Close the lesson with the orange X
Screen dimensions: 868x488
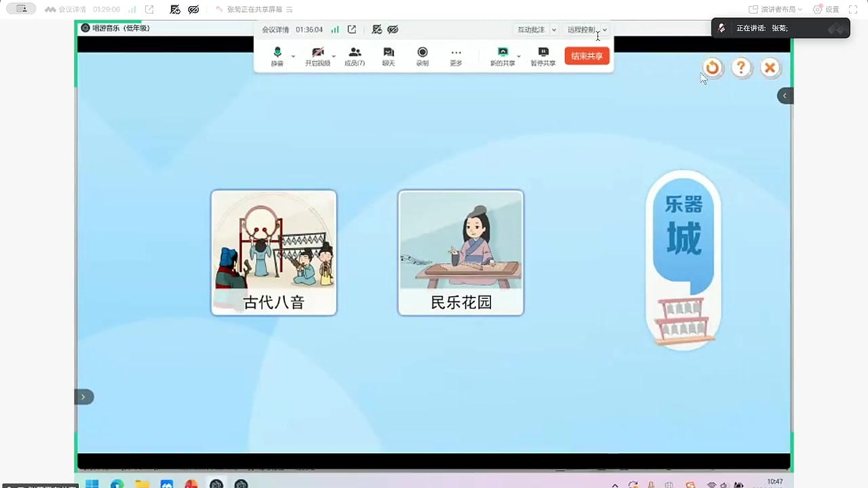[770, 68]
